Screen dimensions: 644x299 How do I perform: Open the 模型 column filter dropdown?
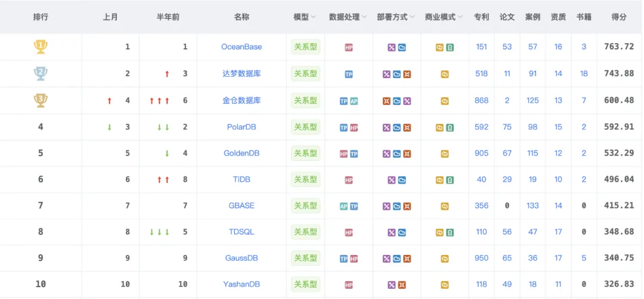click(314, 17)
